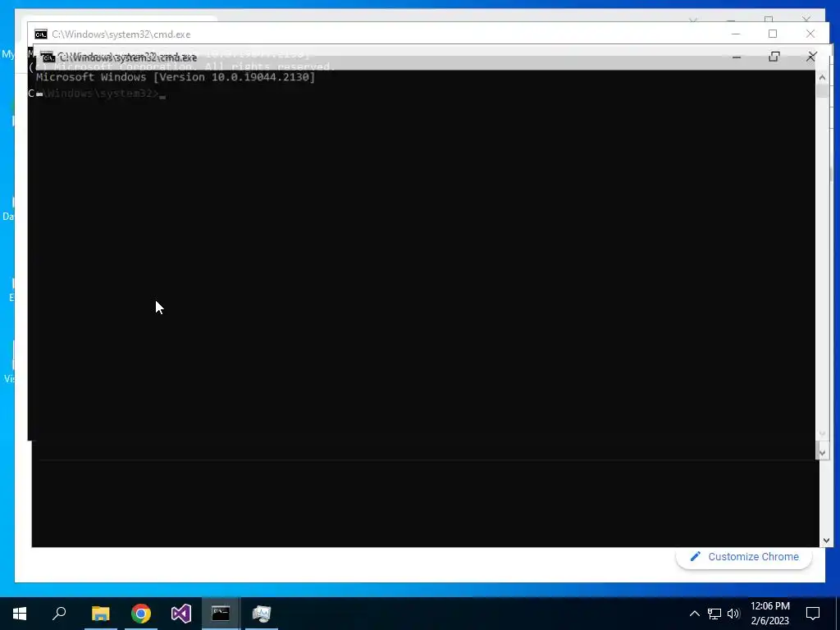Show hidden system tray icons

694,614
